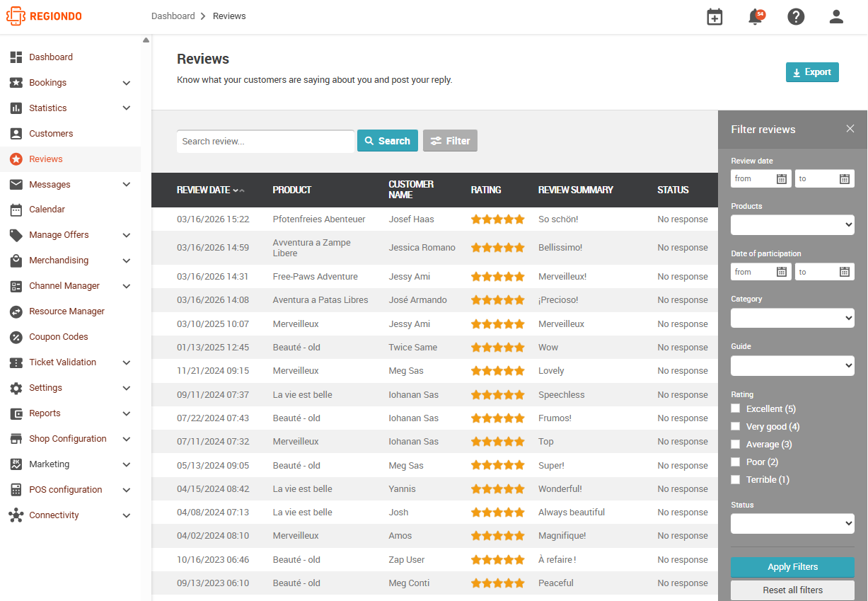Image resolution: width=868 pixels, height=601 pixels.
Task: Check the Poor (2) rating filter
Action: point(736,462)
